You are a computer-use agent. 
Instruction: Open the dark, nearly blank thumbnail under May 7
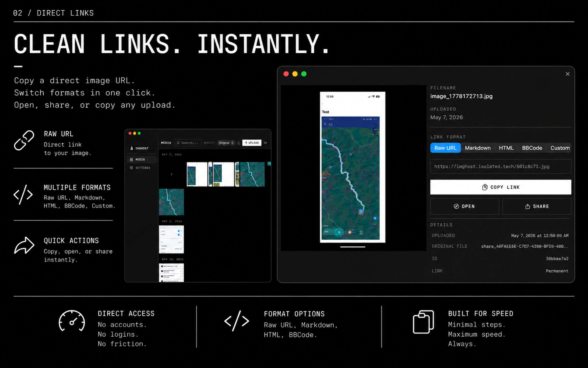(171, 174)
